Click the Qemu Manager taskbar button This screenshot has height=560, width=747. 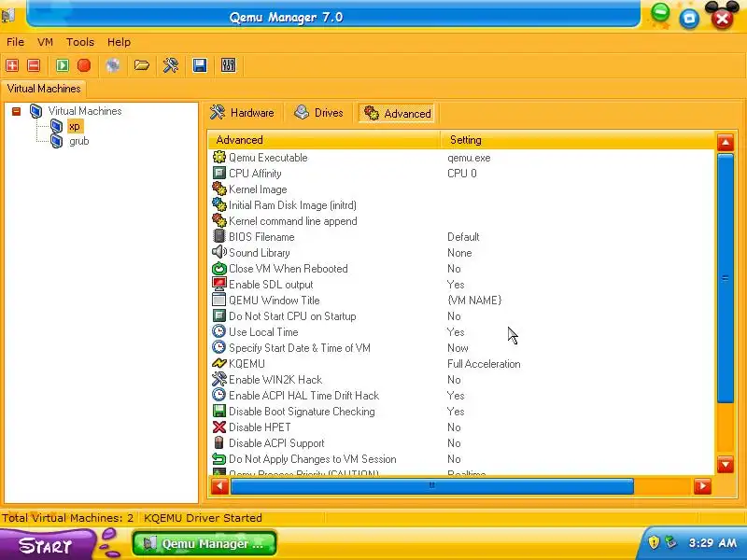[204, 544]
